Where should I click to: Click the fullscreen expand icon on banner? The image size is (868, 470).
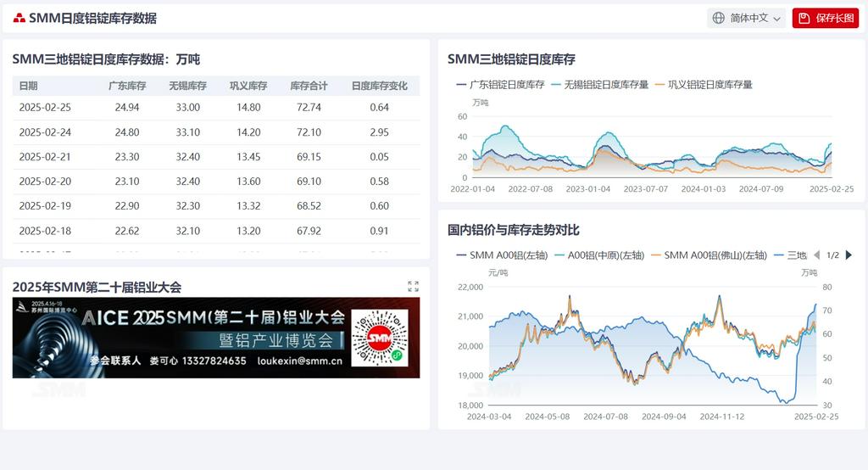coord(413,287)
